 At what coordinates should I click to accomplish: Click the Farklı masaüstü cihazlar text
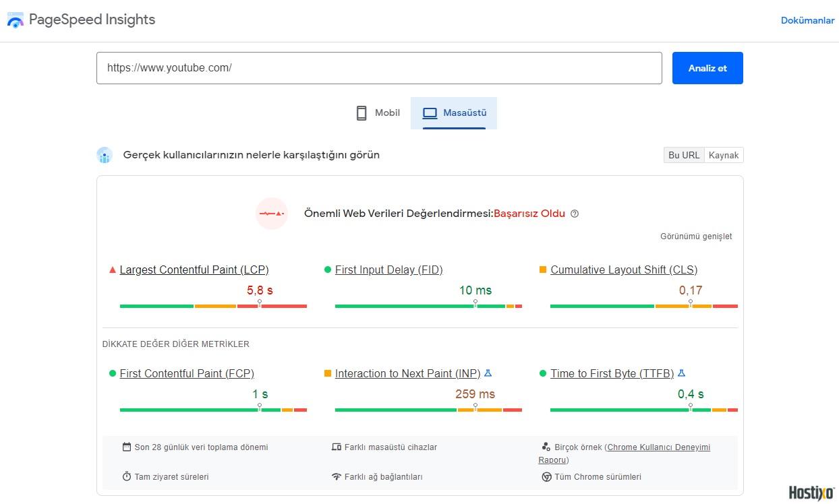391,447
